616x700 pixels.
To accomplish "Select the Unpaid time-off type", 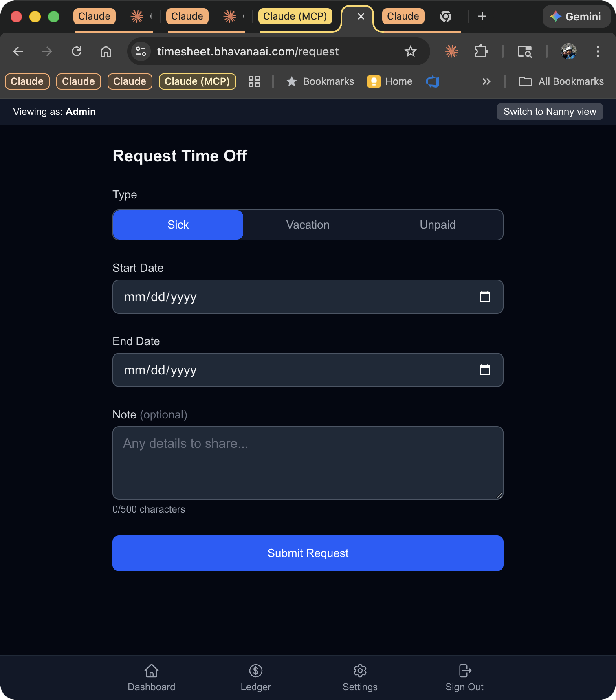I will pos(438,225).
